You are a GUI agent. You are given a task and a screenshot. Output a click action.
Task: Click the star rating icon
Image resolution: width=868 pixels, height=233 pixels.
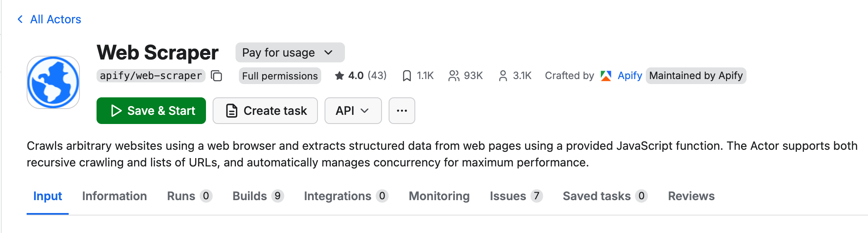[340, 76]
